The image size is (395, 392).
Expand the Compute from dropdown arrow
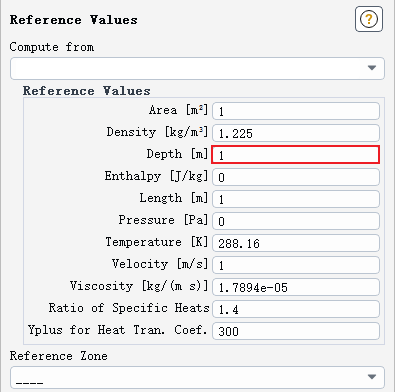(372, 68)
